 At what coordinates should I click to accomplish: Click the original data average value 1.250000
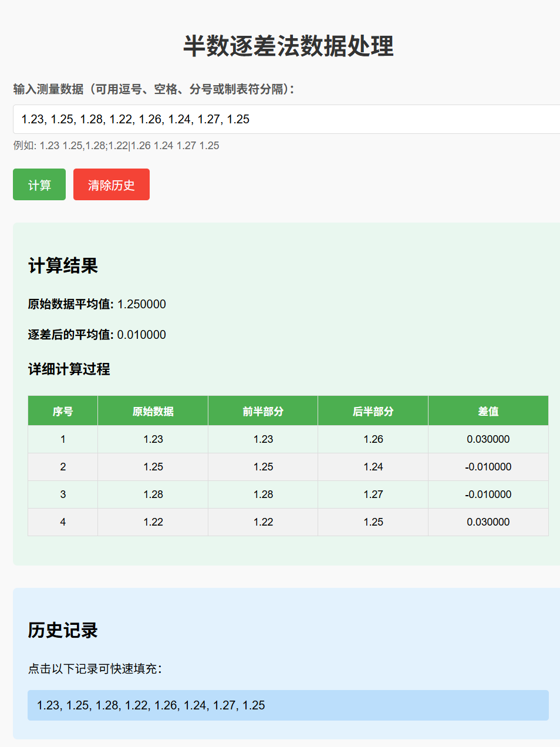click(x=140, y=304)
